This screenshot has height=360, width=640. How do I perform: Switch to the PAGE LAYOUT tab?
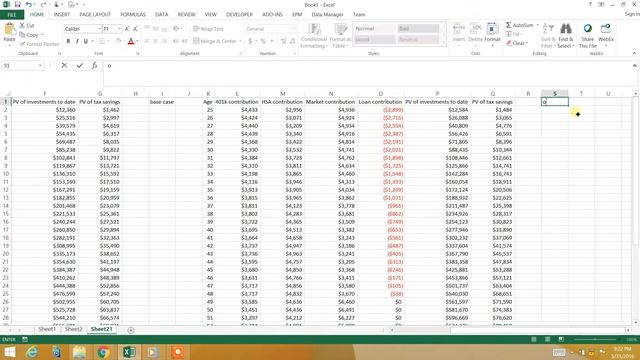[95, 14]
